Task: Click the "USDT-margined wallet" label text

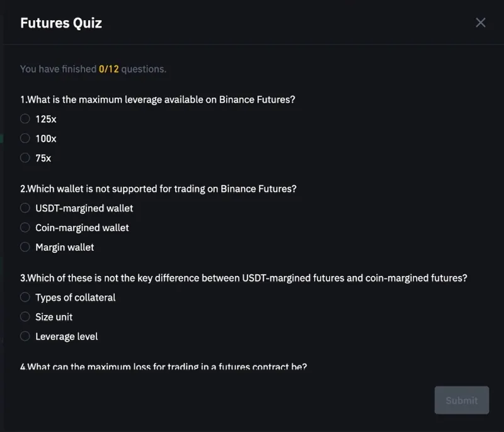Action: [x=84, y=208]
